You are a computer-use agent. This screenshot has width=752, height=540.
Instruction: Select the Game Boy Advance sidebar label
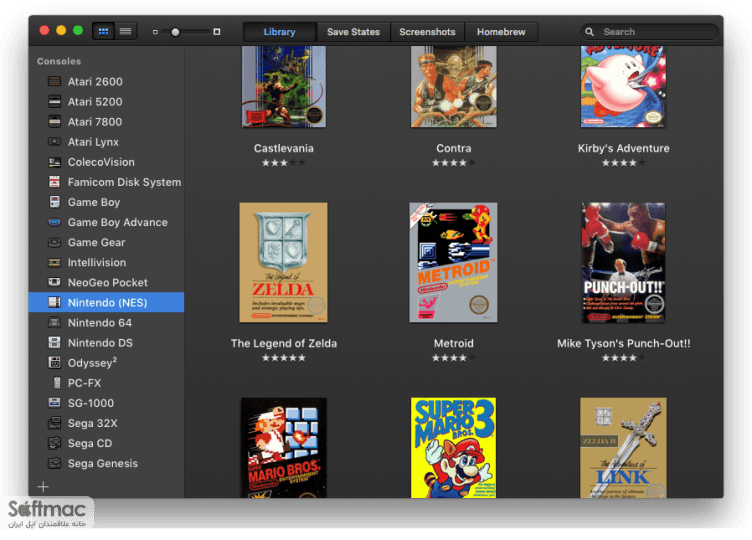pos(118,223)
